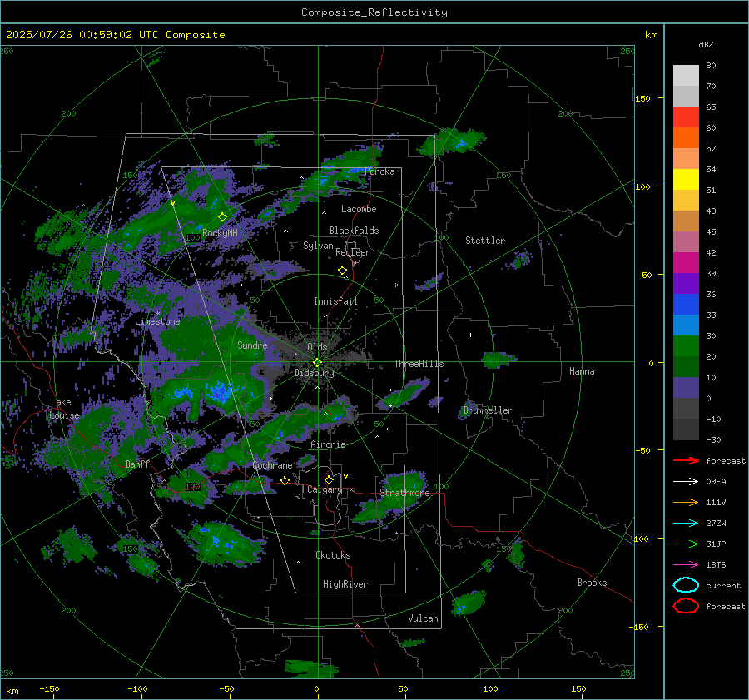The width and height of the screenshot is (749, 700).
Task: Click the Ponoka city label
Action: [x=379, y=171]
